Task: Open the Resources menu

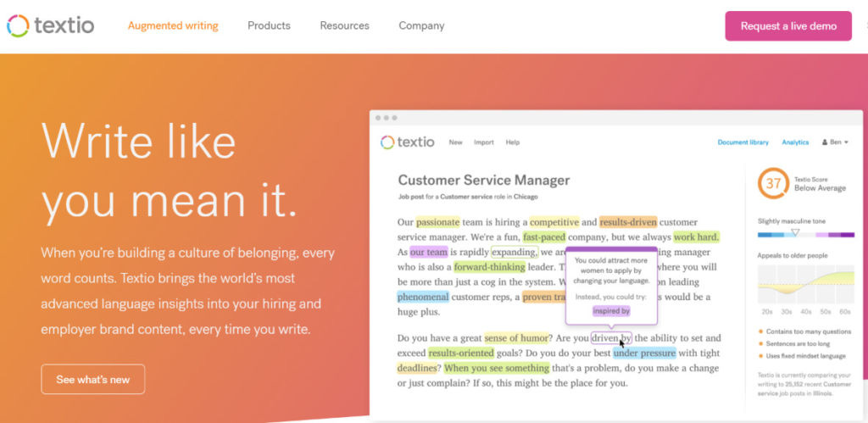Action: click(344, 25)
